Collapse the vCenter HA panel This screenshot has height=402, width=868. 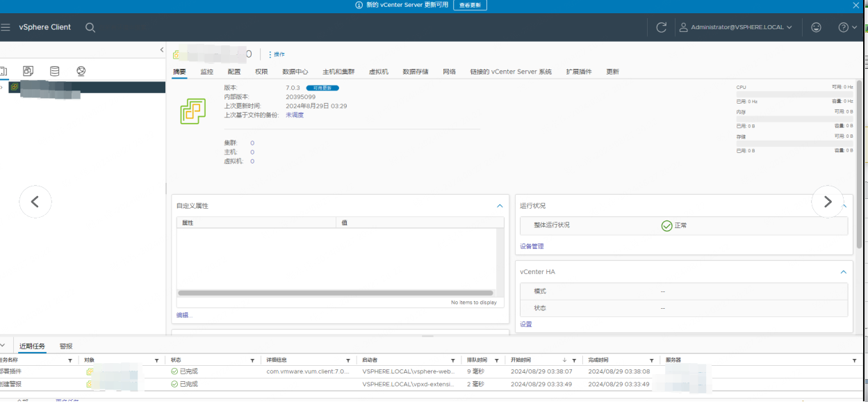pyautogui.click(x=843, y=272)
